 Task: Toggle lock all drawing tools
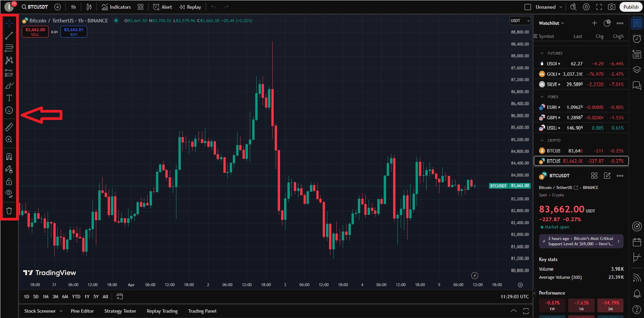(x=9, y=182)
